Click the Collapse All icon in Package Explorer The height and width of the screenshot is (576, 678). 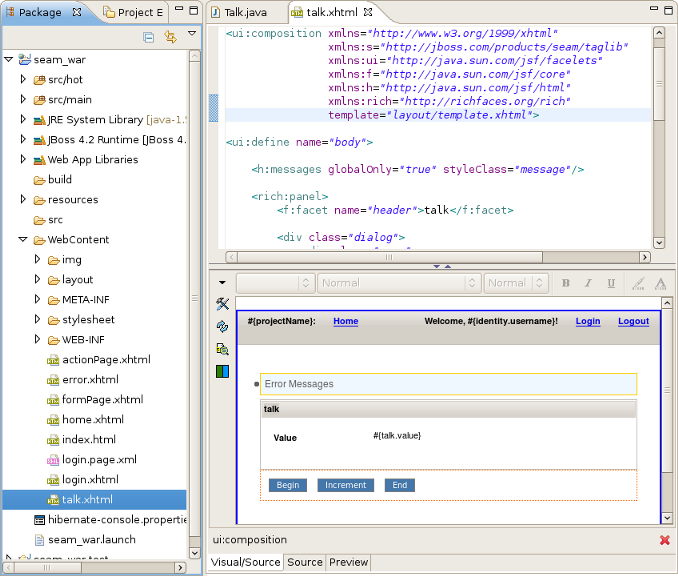click(148, 38)
